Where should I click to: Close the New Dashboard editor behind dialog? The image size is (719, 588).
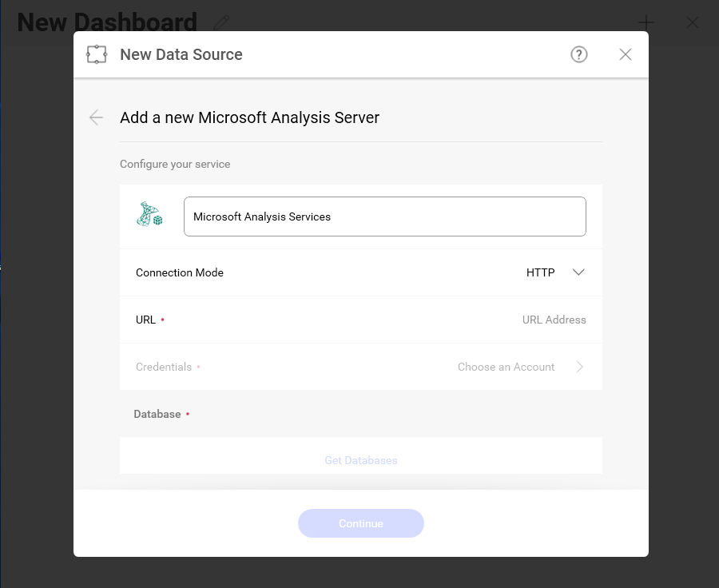(x=693, y=22)
